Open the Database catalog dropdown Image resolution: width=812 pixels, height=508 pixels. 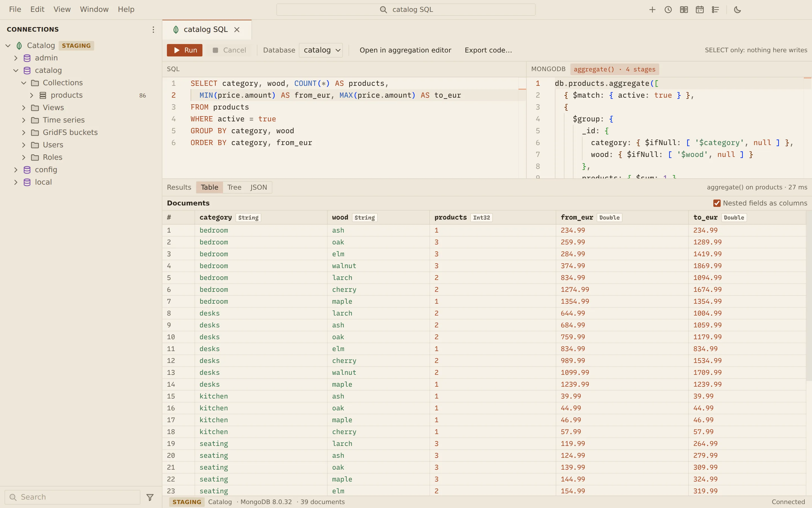click(x=321, y=51)
